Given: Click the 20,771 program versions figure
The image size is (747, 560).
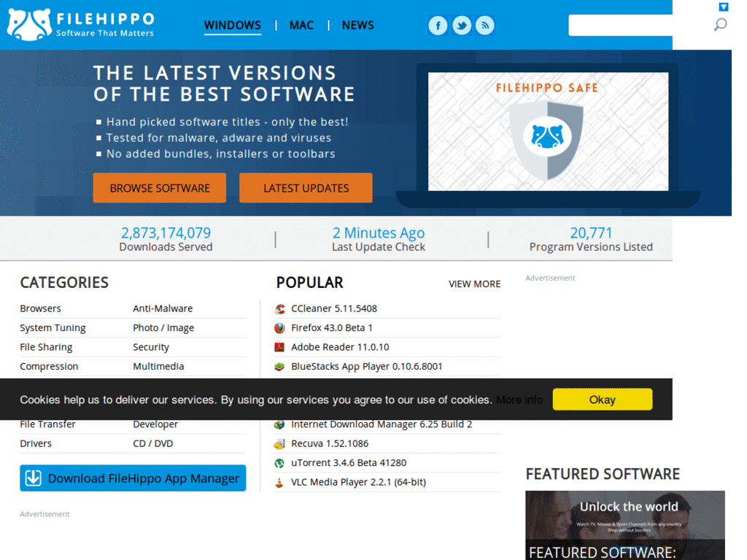Looking at the screenshot, I should click(x=591, y=233).
